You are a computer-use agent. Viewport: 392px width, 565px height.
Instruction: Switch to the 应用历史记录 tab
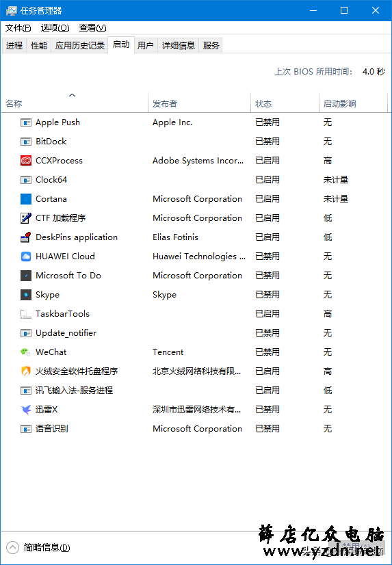79,45
